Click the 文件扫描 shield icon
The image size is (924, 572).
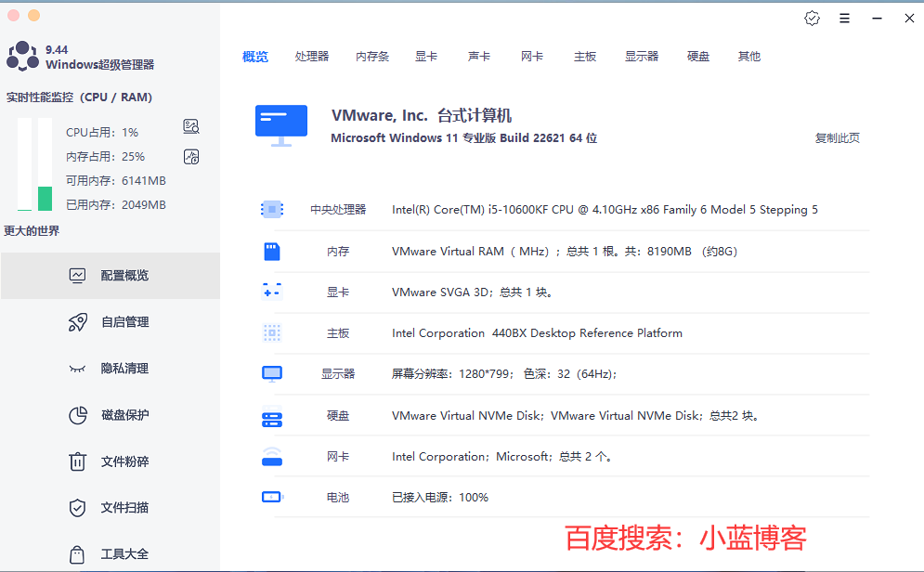pyautogui.click(x=77, y=508)
